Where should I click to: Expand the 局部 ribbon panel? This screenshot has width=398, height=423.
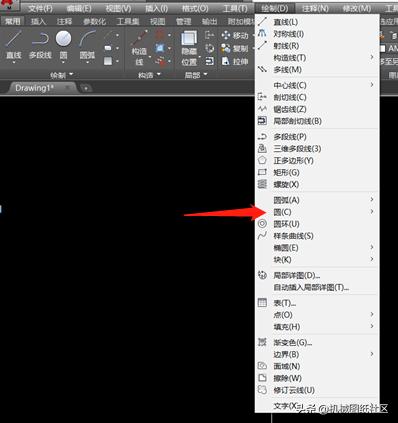tap(196, 75)
